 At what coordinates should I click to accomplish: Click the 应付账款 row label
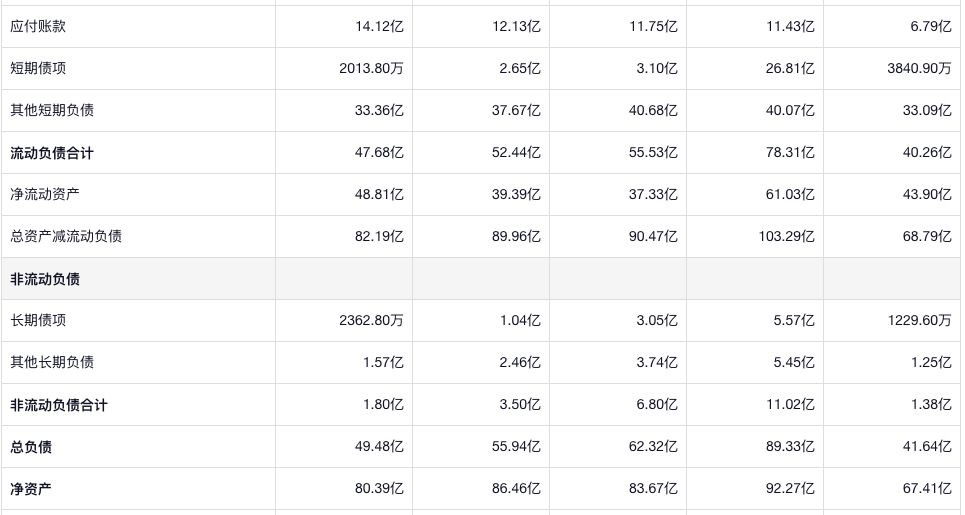pos(38,27)
